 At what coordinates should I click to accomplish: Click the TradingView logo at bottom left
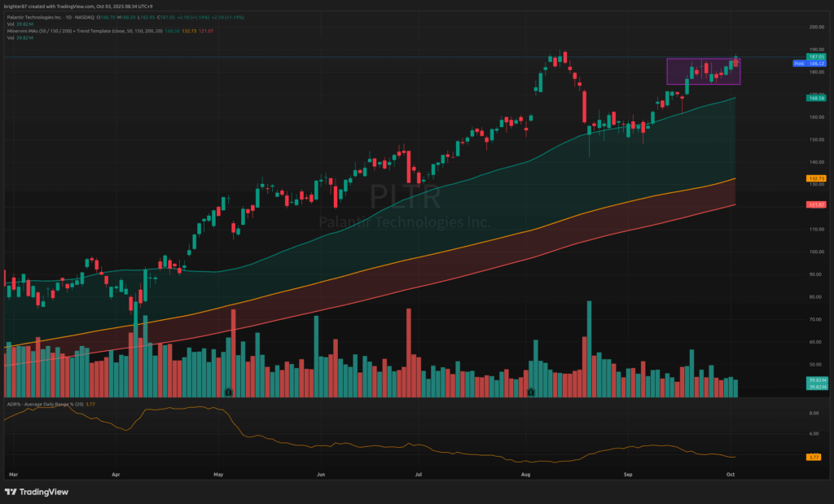click(x=37, y=492)
